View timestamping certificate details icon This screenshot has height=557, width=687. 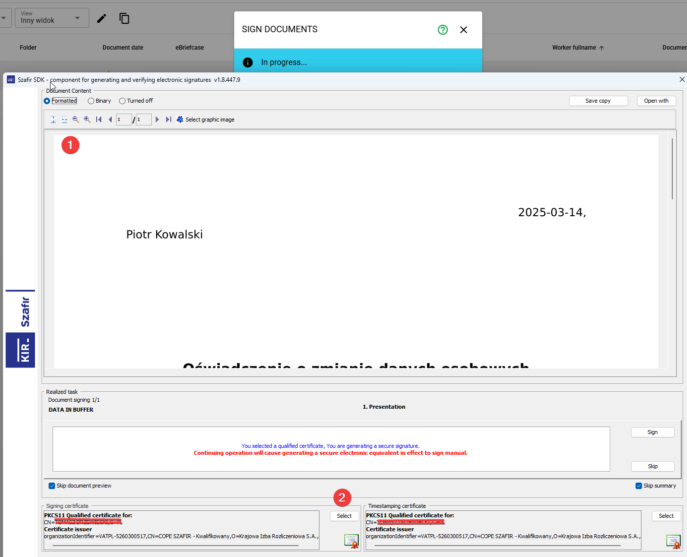point(673,541)
